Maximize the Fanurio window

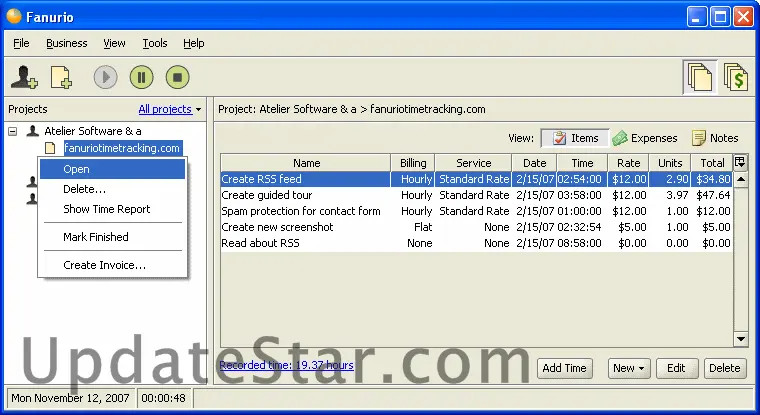720,17
